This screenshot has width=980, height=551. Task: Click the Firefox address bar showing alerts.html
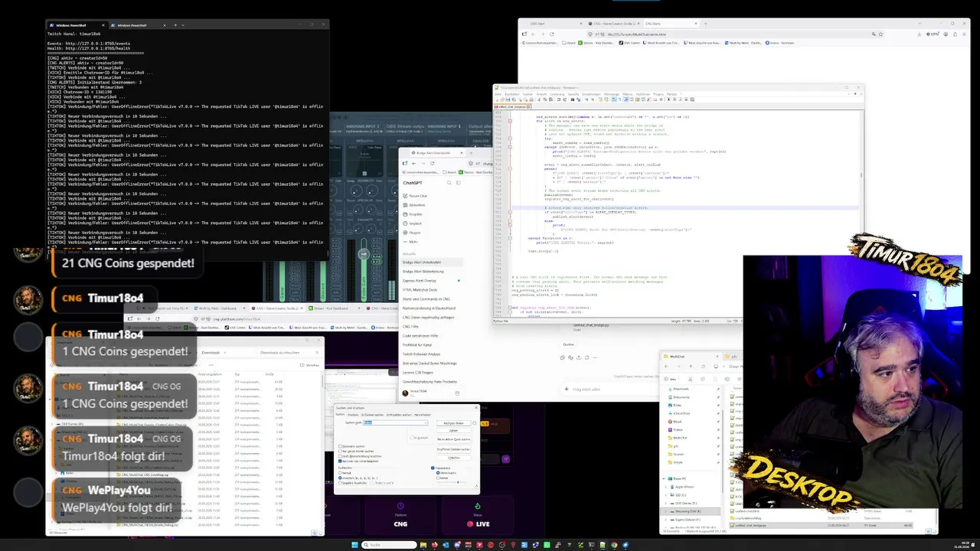(735, 34)
